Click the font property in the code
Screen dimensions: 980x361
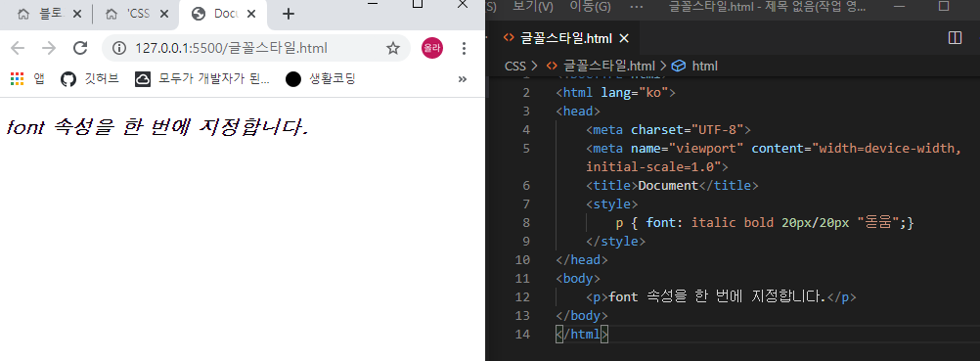(x=660, y=223)
